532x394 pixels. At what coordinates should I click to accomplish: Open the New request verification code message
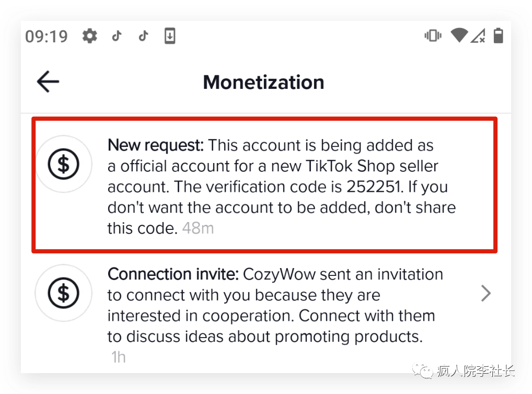281,187
